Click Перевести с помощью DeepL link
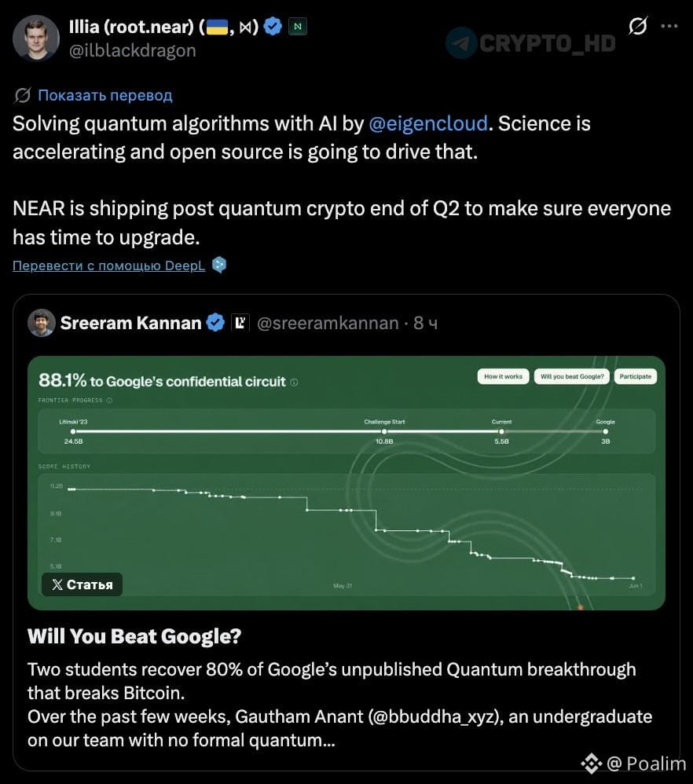This screenshot has height=784, width=693. (108, 266)
